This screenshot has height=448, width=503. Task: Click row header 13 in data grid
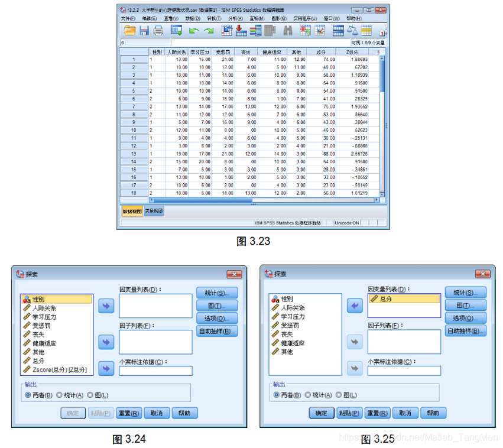134,154
